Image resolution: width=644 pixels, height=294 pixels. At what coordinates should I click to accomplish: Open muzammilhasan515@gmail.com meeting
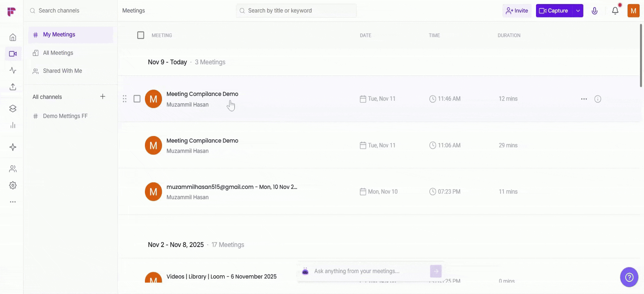point(232,187)
